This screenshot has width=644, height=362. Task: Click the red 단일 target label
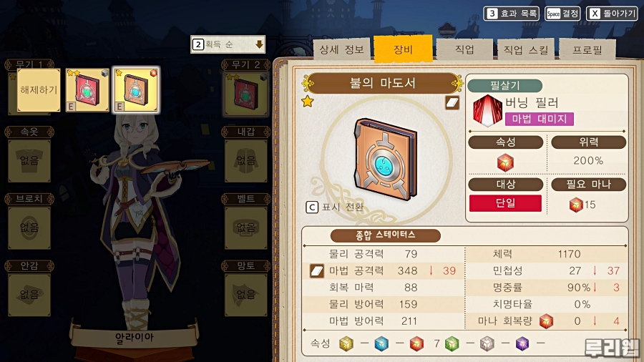pos(505,203)
